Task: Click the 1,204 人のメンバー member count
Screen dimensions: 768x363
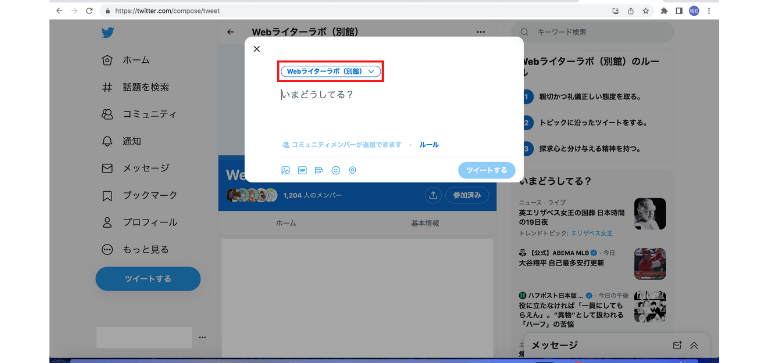Action: coord(312,195)
